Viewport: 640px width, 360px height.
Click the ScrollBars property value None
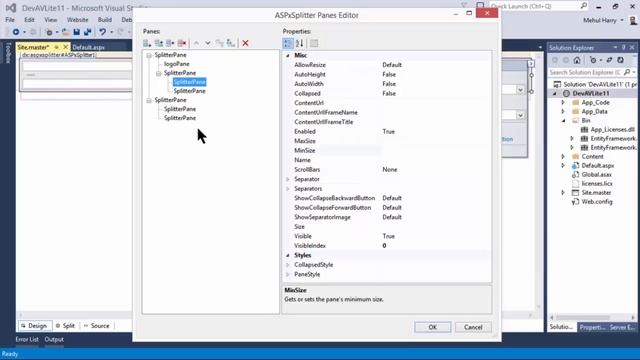390,170
